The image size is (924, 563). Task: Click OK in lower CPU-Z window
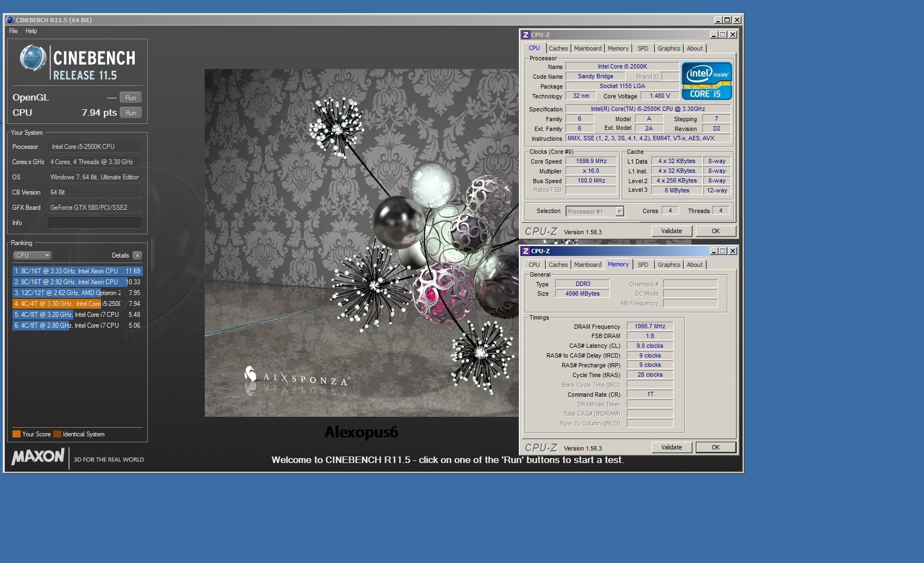pos(715,447)
